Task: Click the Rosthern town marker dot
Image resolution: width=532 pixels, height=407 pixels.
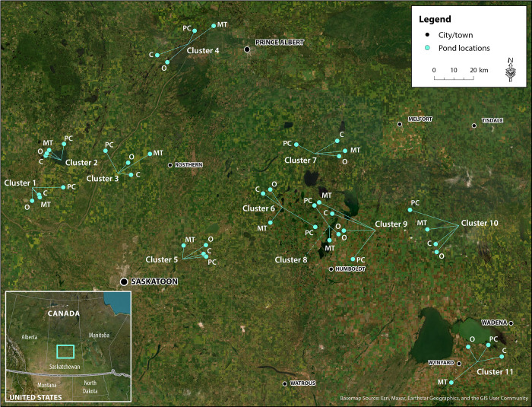Action: click(170, 165)
